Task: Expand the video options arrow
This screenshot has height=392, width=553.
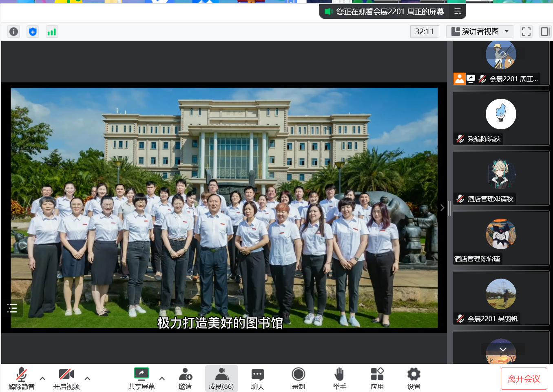Action: tap(87, 379)
